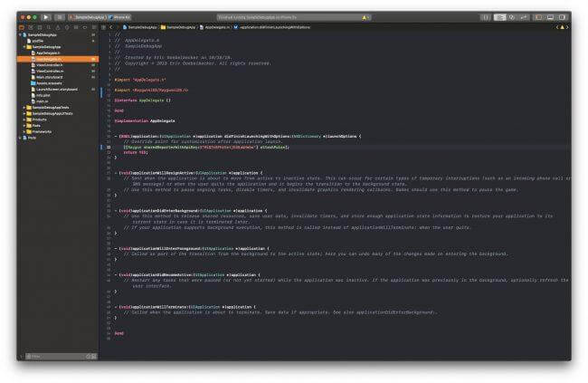Stop the running scheme
This screenshot has width=588, height=383.
(x=59, y=17)
